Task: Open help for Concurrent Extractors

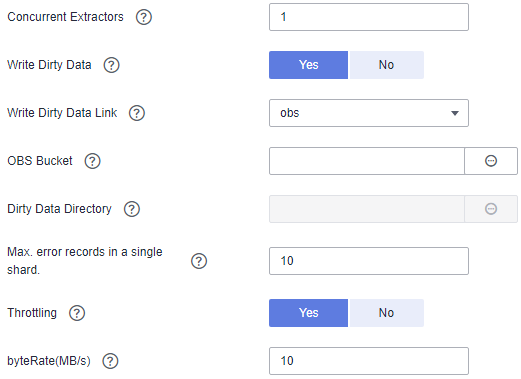Action: click(x=144, y=17)
